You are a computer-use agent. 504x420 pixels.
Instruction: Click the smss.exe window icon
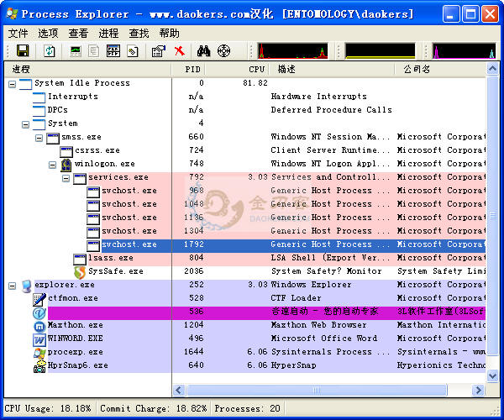point(53,138)
